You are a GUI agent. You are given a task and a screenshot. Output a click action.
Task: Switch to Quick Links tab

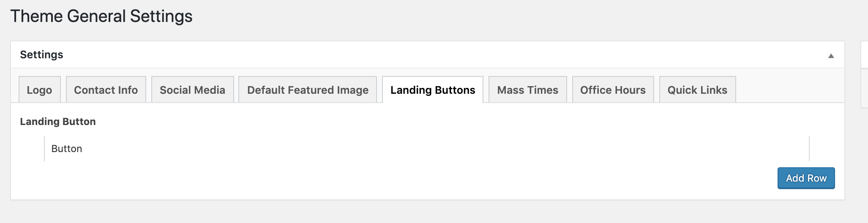click(697, 90)
